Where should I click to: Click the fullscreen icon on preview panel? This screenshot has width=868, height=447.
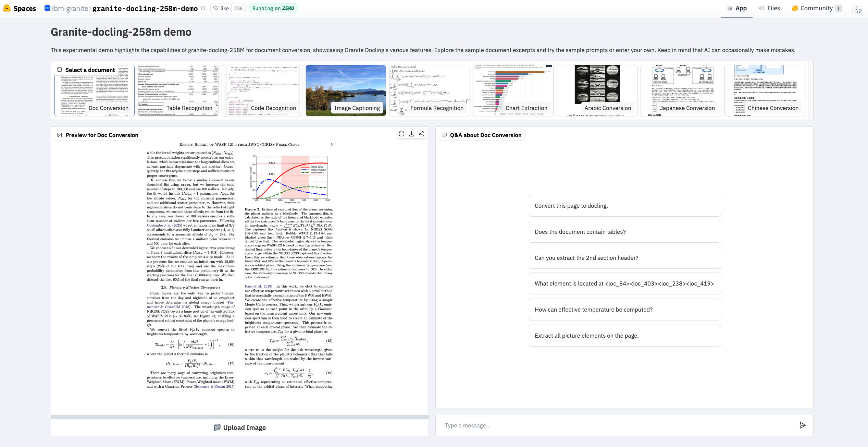point(401,134)
